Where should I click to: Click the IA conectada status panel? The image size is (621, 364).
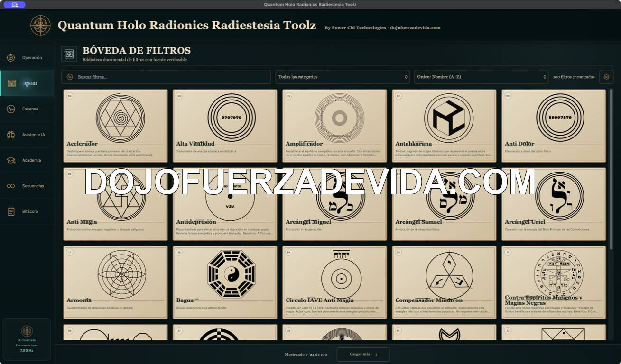tap(27, 339)
